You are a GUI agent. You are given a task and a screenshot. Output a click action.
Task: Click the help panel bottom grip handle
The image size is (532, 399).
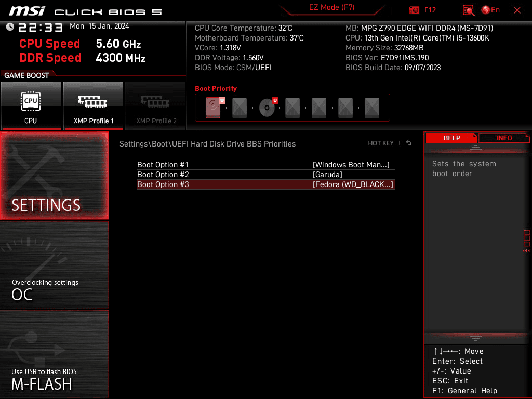coord(476,338)
